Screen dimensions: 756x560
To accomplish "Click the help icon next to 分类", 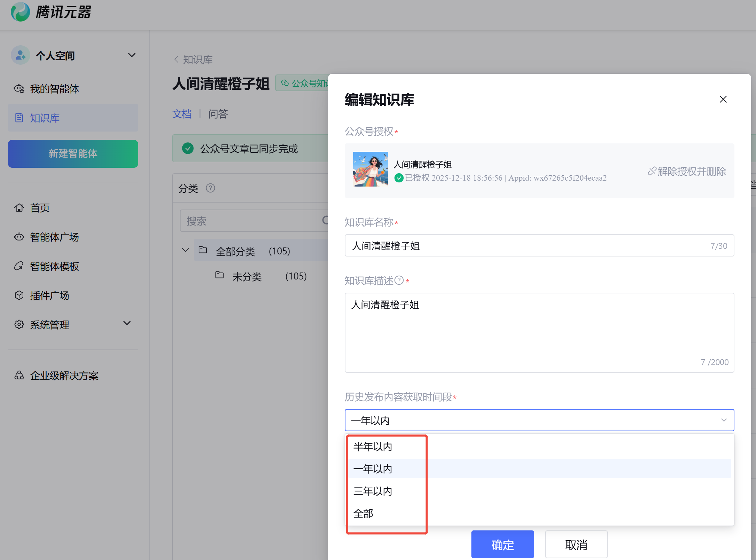I will (210, 188).
